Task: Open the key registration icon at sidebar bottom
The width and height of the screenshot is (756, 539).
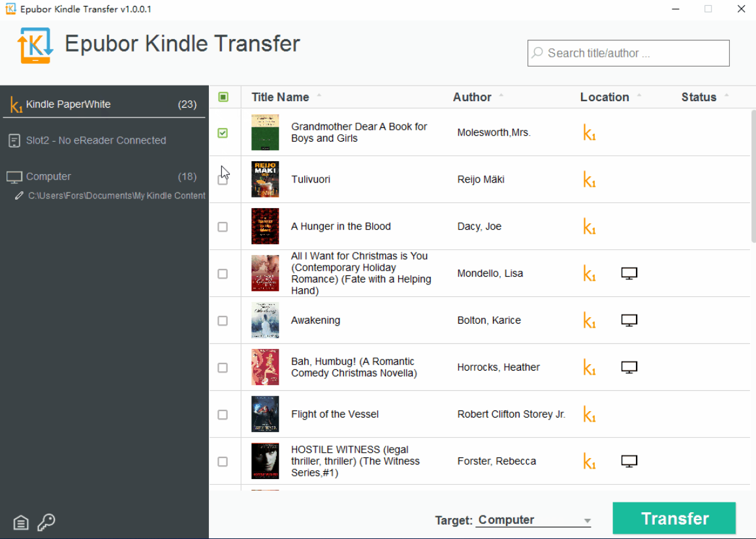Action: click(x=46, y=521)
